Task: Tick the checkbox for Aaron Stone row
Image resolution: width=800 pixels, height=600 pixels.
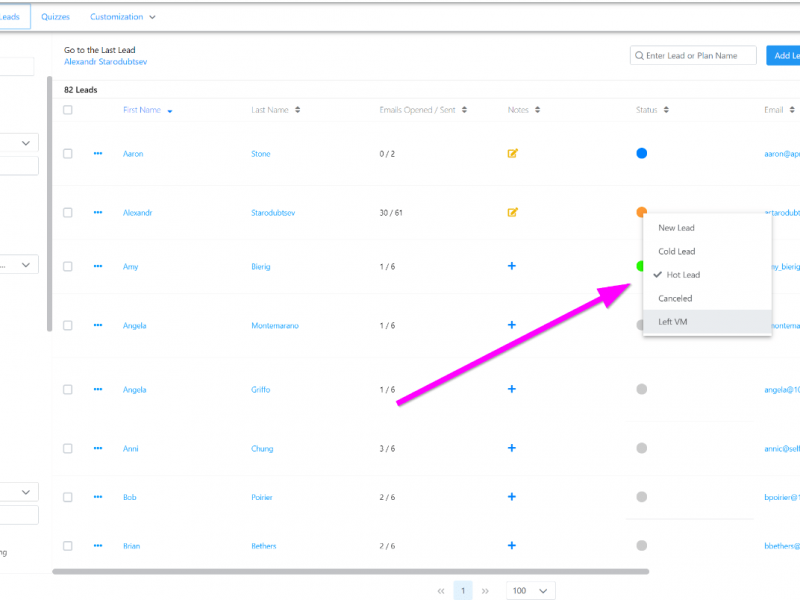Action: pos(68,154)
